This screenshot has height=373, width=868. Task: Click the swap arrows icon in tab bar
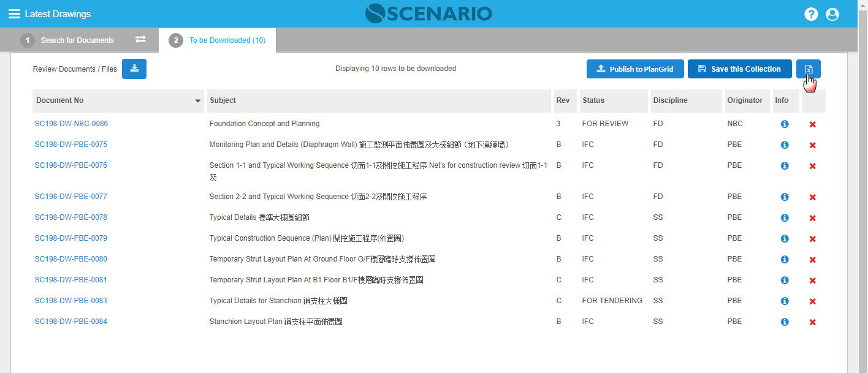[140, 40]
